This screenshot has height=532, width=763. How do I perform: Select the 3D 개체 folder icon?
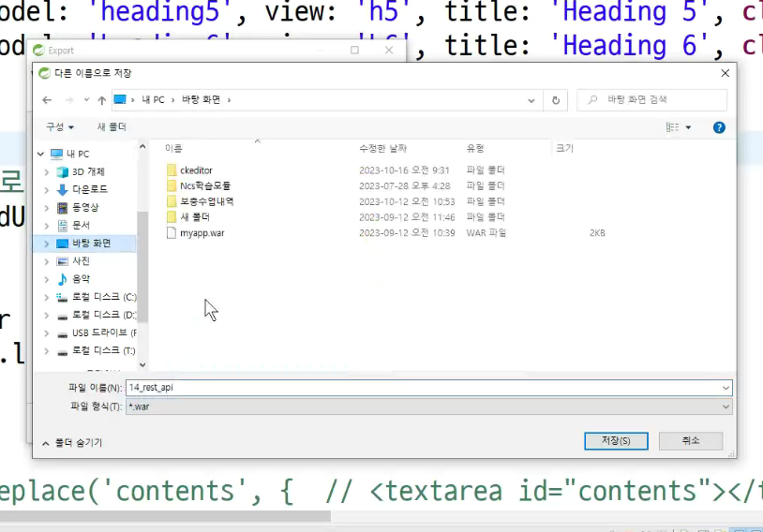[x=62, y=172]
